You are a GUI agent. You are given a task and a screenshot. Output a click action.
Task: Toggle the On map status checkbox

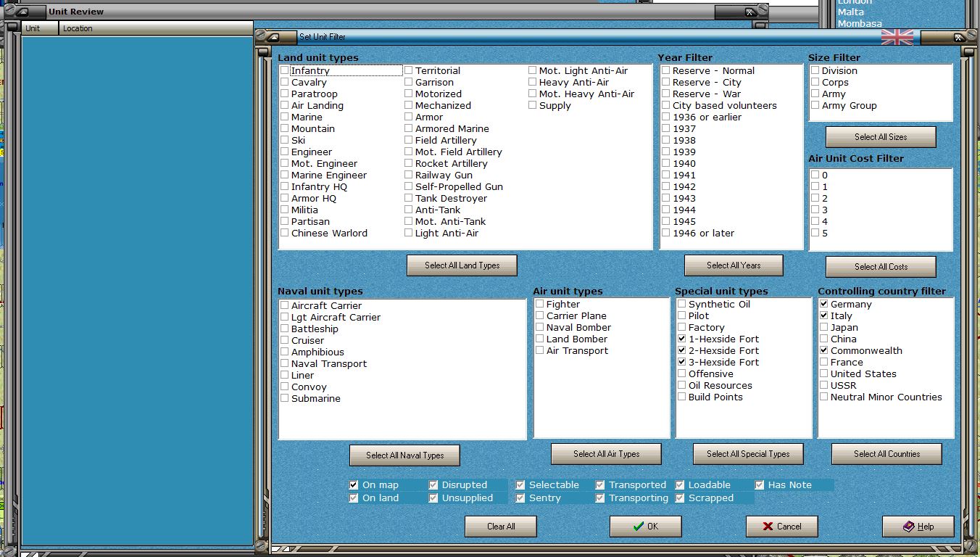pos(354,485)
